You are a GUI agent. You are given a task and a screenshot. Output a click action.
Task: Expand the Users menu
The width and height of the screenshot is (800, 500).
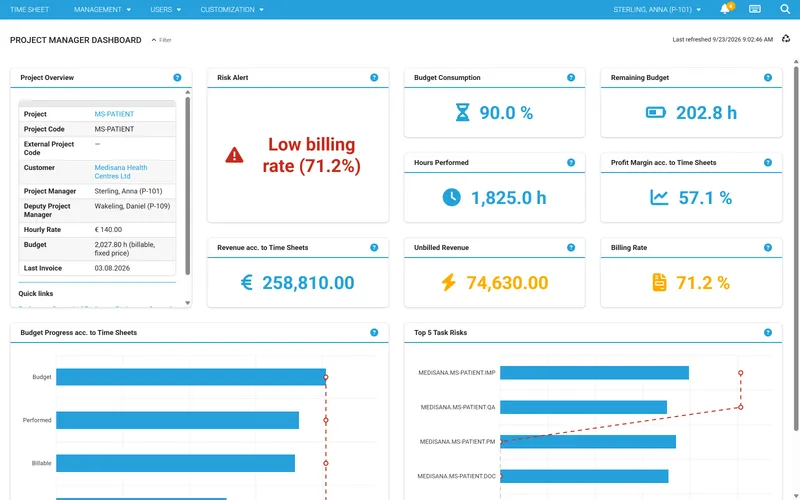pyautogui.click(x=165, y=9)
